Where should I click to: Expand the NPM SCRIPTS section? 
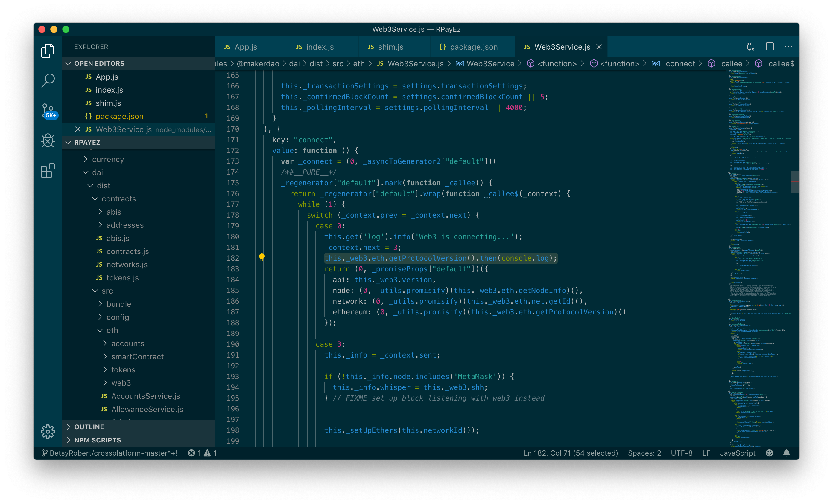tap(139, 440)
